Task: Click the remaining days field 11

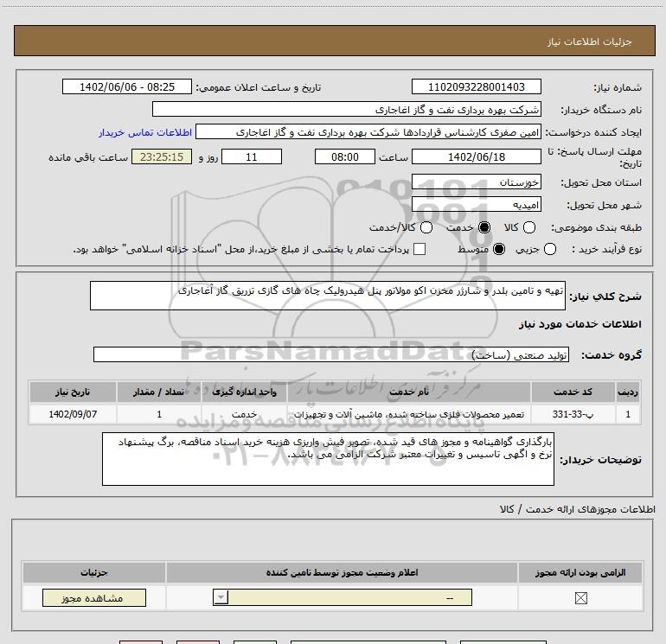Action: pyautogui.click(x=252, y=156)
